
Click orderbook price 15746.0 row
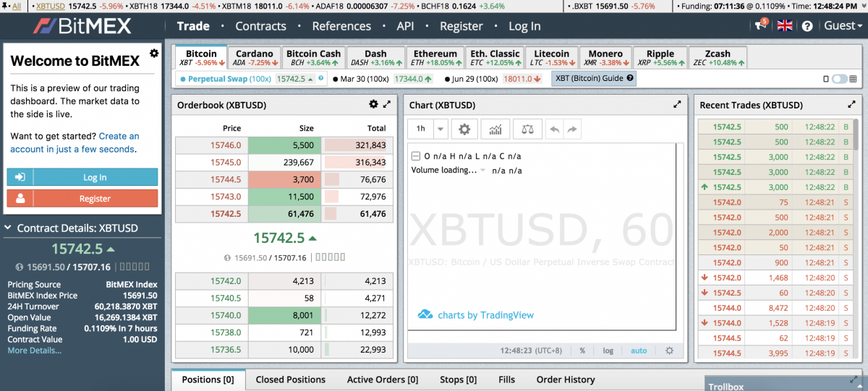pyautogui.click(x=284, y=145)
